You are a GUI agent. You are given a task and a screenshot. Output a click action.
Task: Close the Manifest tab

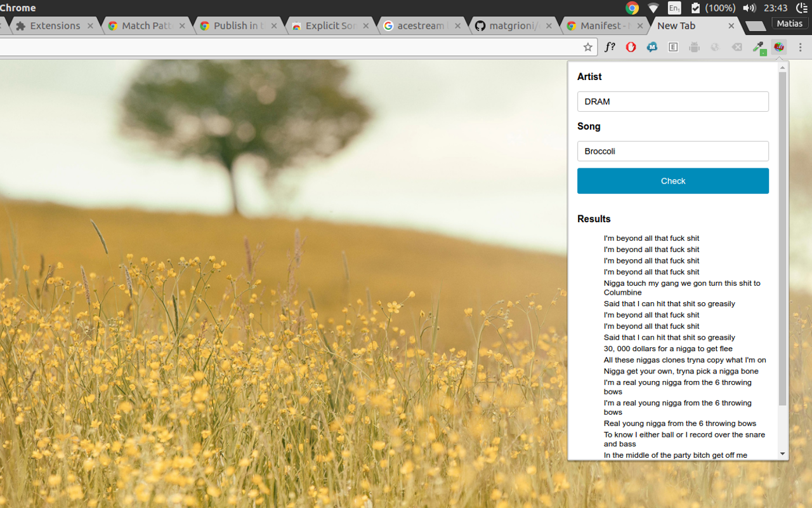pyautogui.click(x=640, y=26)
